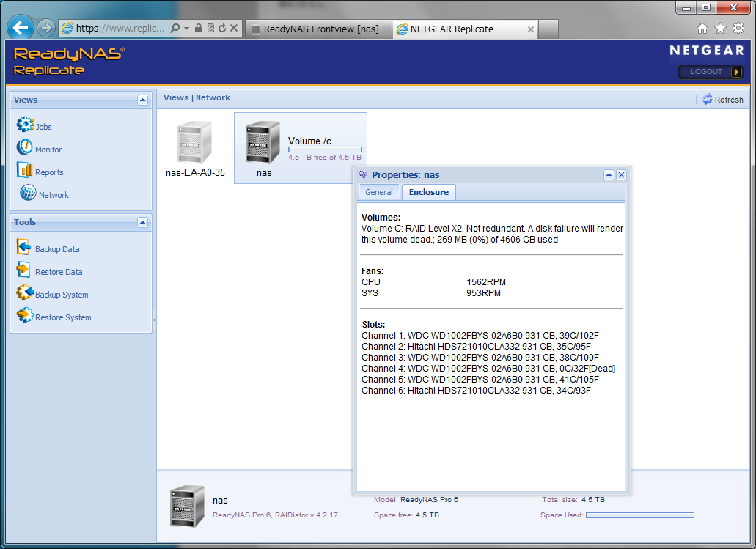Close the Properties: nas dialog

click(x=621, y=174)
